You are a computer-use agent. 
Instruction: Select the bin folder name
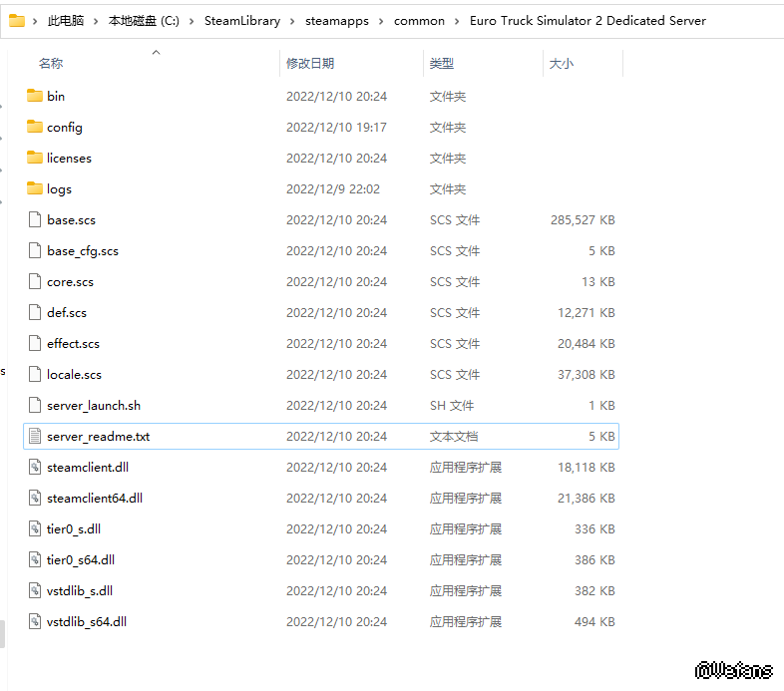(x=56, y=96)
